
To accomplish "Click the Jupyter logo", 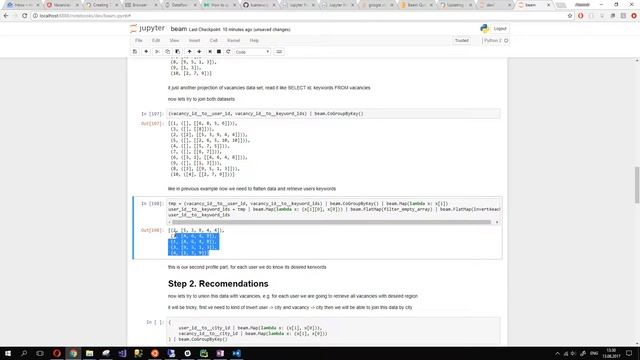I will pyautogui.click(x=147, y=29).
